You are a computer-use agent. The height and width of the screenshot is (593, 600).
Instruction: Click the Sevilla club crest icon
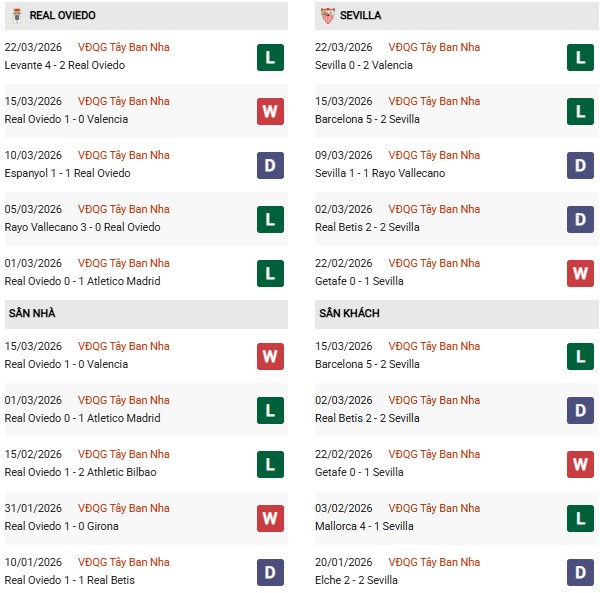click(328, 15)
